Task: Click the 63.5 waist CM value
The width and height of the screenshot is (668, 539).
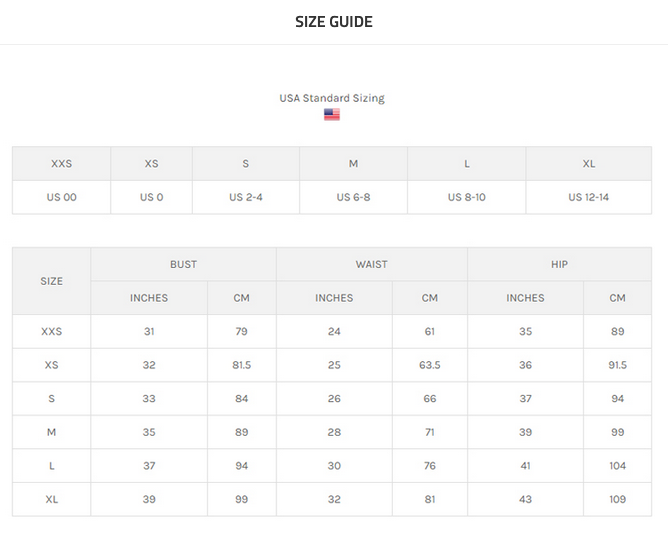Action: click(x=429, y=365)
